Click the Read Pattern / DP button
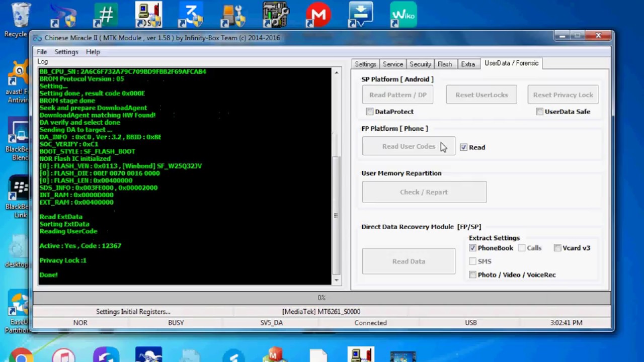Viewport: 644px width, 362px height. coord(397,95)
